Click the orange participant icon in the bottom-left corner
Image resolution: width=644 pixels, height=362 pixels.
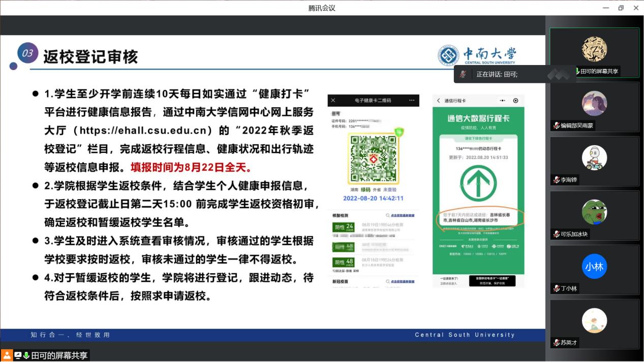point(7,355)
